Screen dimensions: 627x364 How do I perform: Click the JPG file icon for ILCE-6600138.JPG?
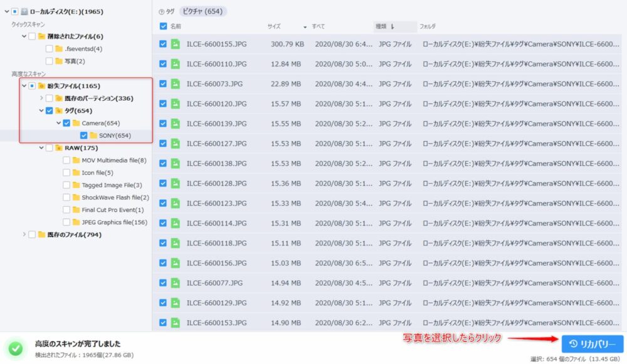tap(175, 164)
